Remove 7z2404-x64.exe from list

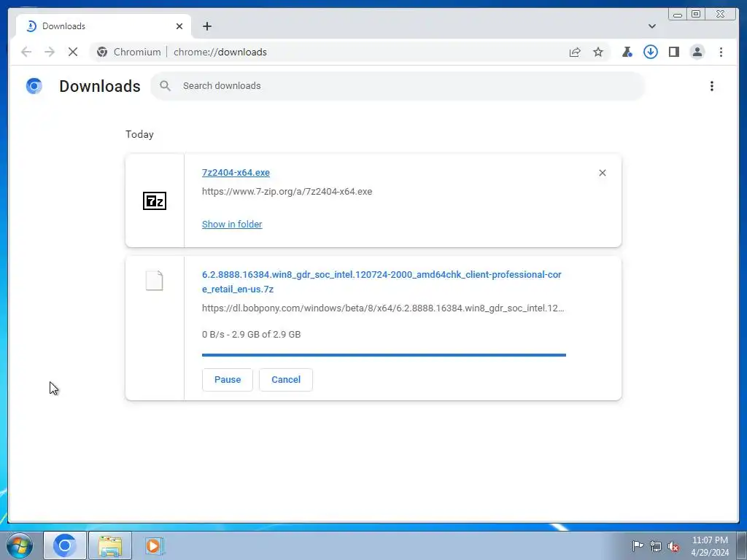point(603,173)
